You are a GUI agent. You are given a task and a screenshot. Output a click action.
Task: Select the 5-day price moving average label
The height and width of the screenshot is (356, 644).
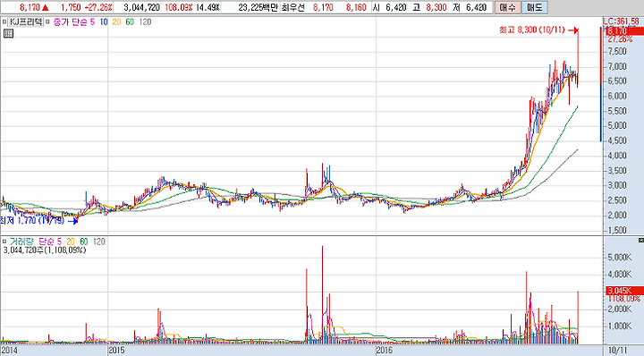(x=92, y=21)
